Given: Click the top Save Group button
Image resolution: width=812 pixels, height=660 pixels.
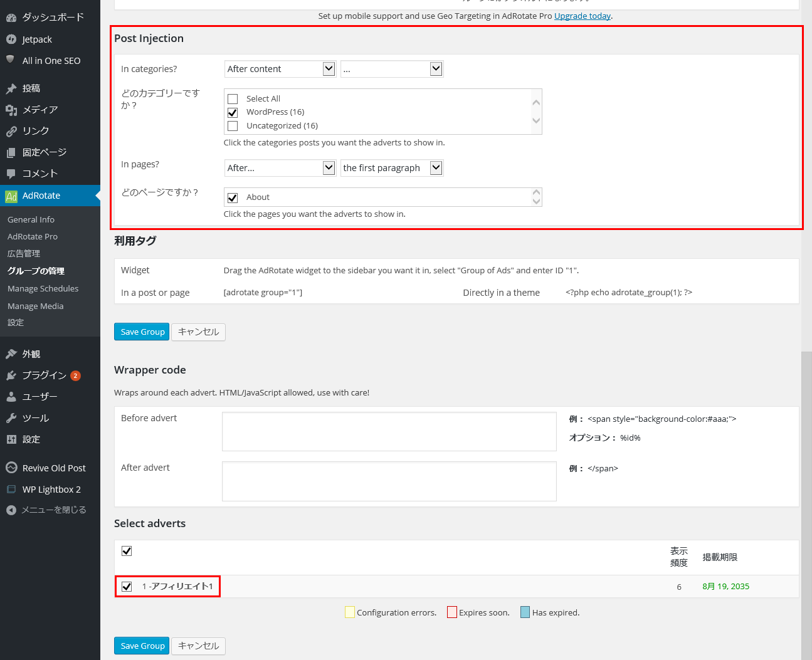Looking at the screenshot, I should (142, 332).
